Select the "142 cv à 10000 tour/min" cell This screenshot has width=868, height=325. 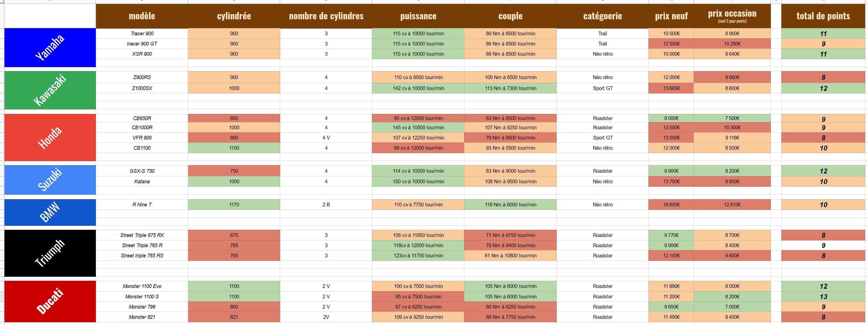tap(418, 88)
